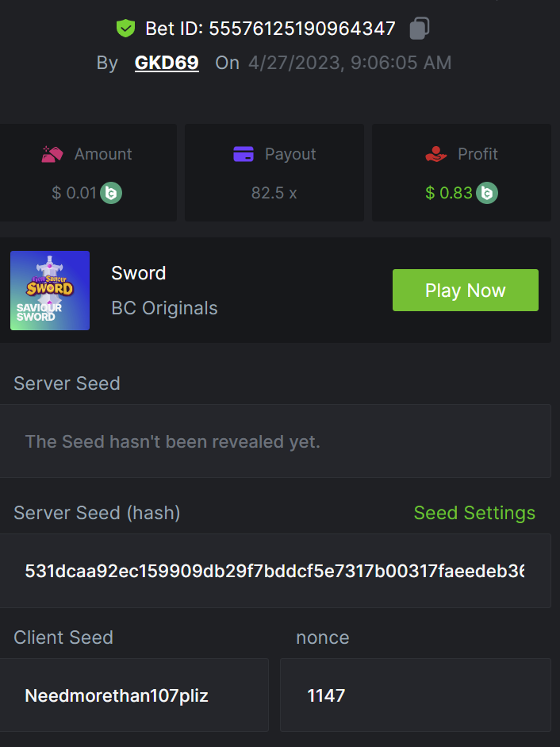Click the Saviour Sword game thumbnail
The height and width of the screenshot is (747, 560).
(x=50, y=291)
